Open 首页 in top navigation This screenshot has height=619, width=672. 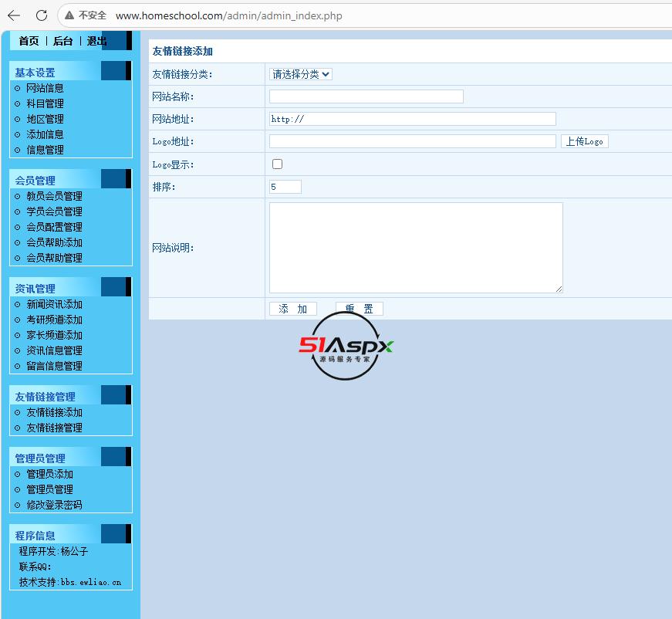29,41
